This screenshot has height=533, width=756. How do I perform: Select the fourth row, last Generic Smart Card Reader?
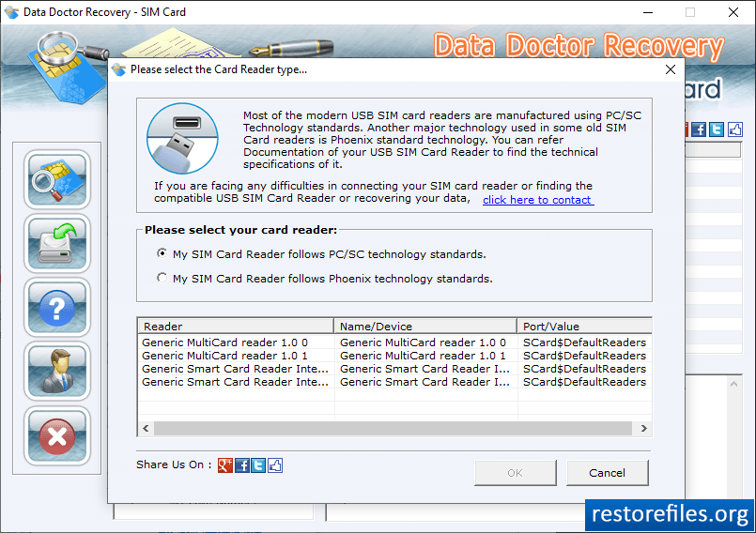pyautogui.click(x=394, y=382)
